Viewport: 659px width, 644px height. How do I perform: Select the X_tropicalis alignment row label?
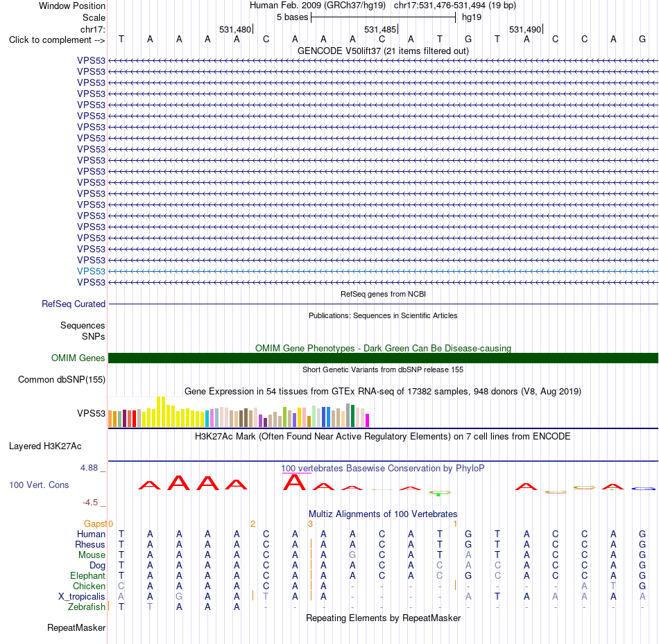[82, 597]
